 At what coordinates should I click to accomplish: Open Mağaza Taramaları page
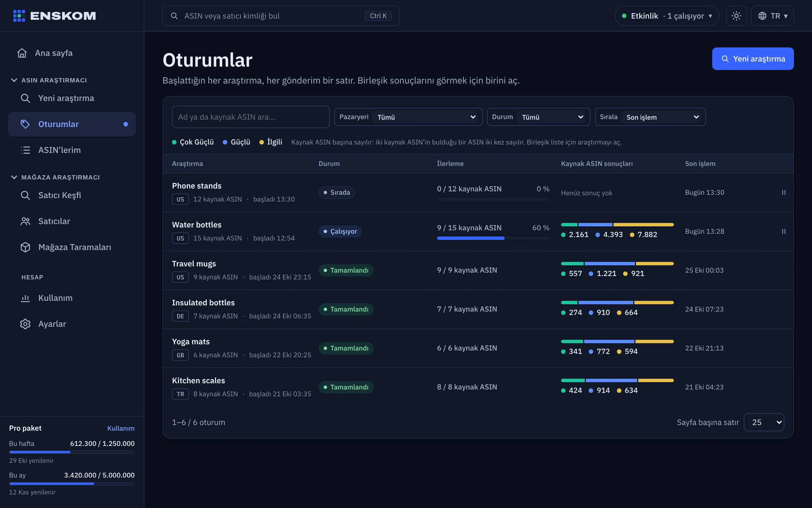click(x=72, y=247)
